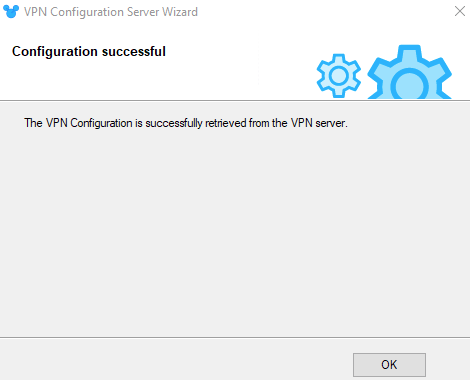Click the OK button
Screen dimensions: 470x380
click(389, 365)
